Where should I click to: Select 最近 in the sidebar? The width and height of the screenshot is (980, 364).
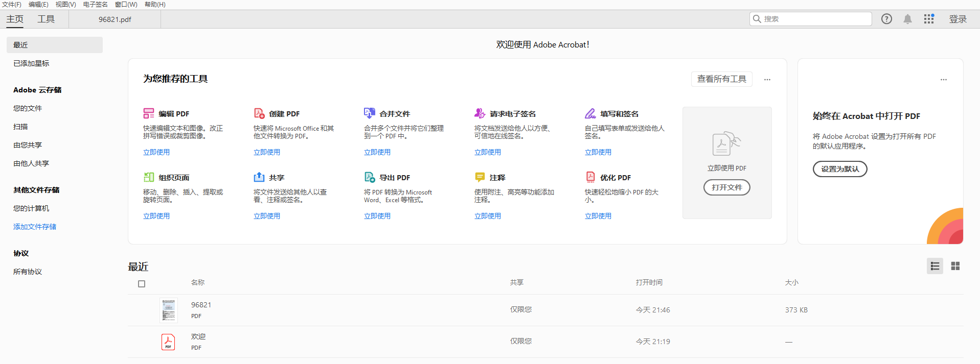point(55,45)
